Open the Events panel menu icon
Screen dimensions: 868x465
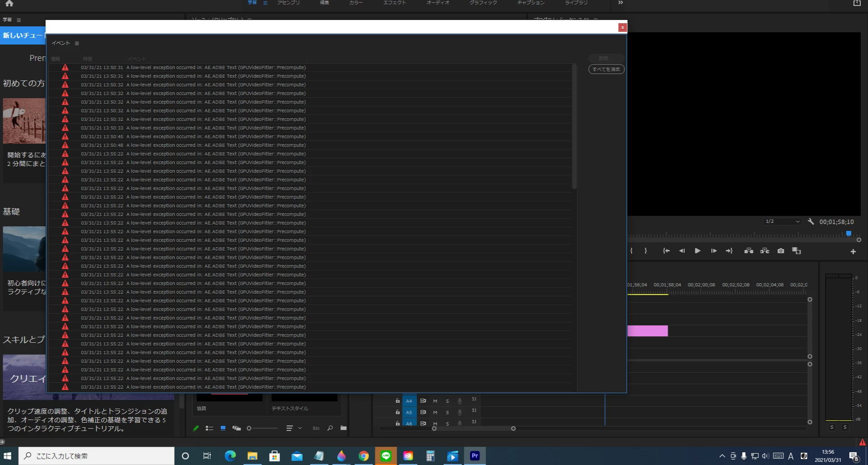(x=77, y=43)
